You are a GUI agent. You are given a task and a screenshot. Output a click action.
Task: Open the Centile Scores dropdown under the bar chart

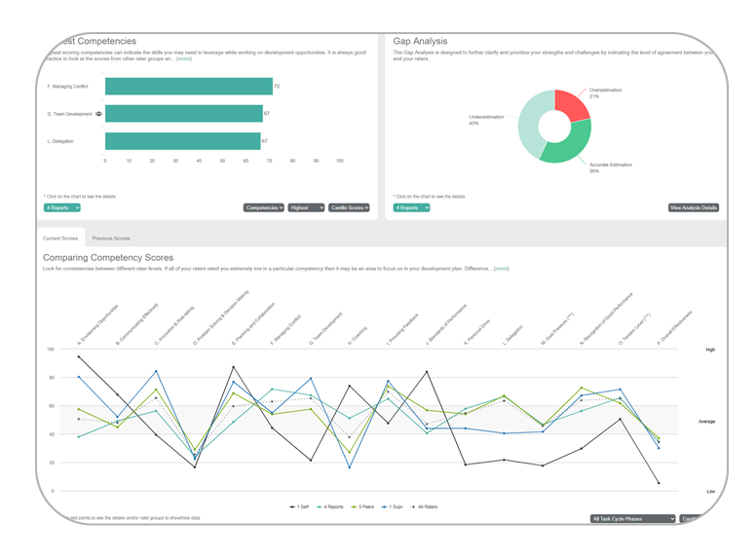point(349,207)
